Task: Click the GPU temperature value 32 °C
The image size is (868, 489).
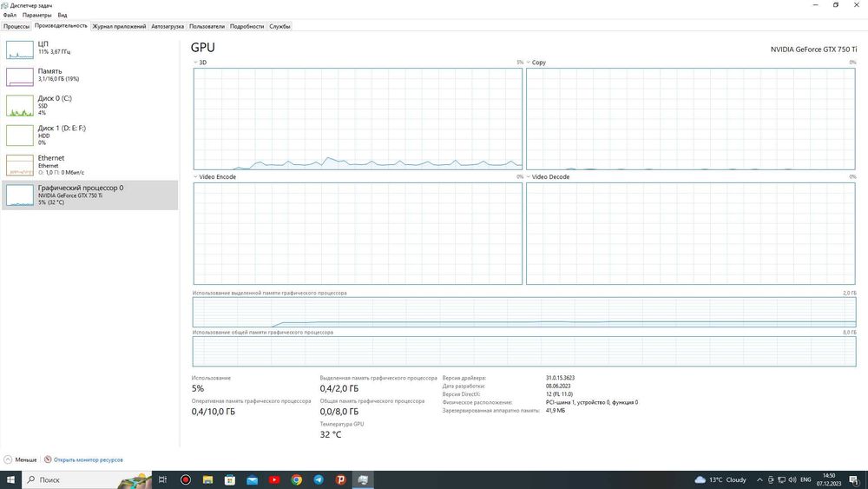Action: 331,435
